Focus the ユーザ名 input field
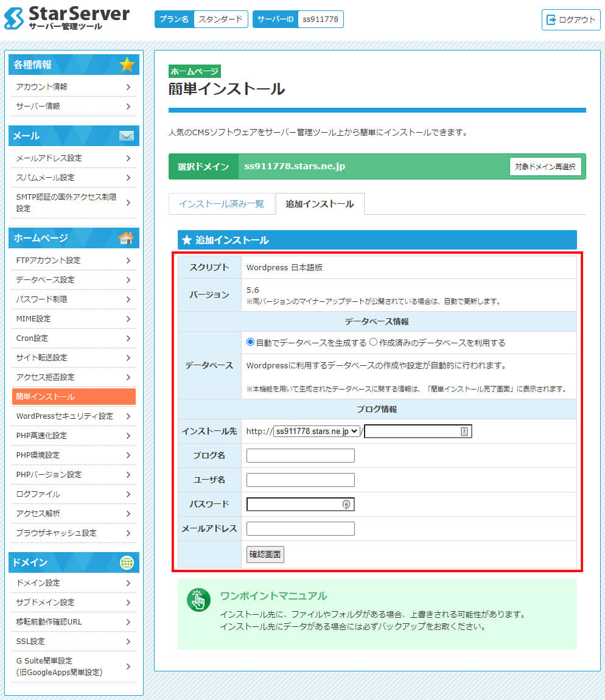This screenshot has width=605, height=700. click(x=301, y=480)
